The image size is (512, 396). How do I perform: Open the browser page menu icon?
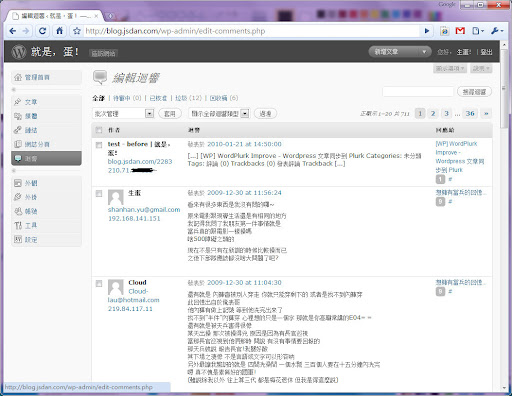(478, 31)
